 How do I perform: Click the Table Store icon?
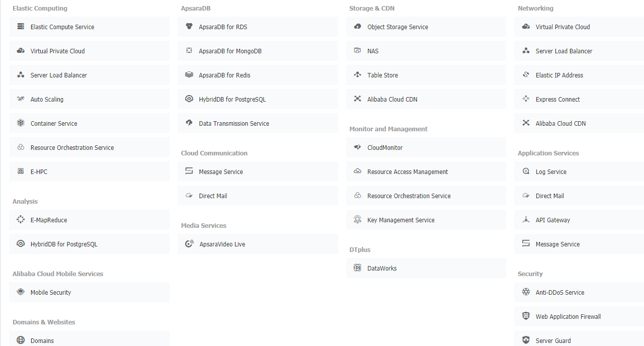coord(358,75)
